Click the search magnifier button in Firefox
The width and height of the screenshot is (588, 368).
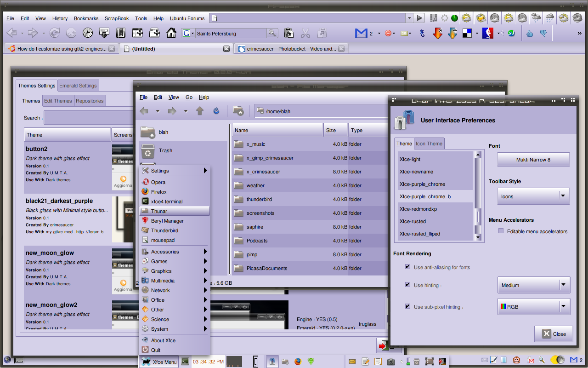pyautogui.click(x=272, y=33)
